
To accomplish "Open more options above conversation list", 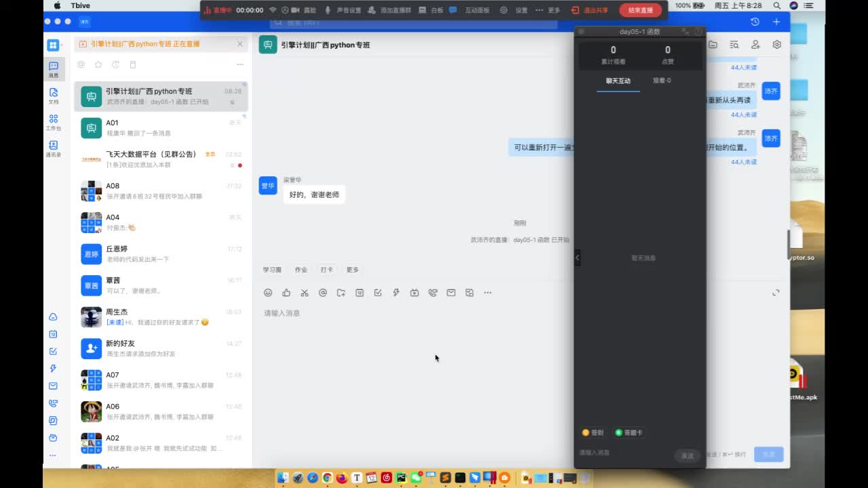I will (239, 64).
